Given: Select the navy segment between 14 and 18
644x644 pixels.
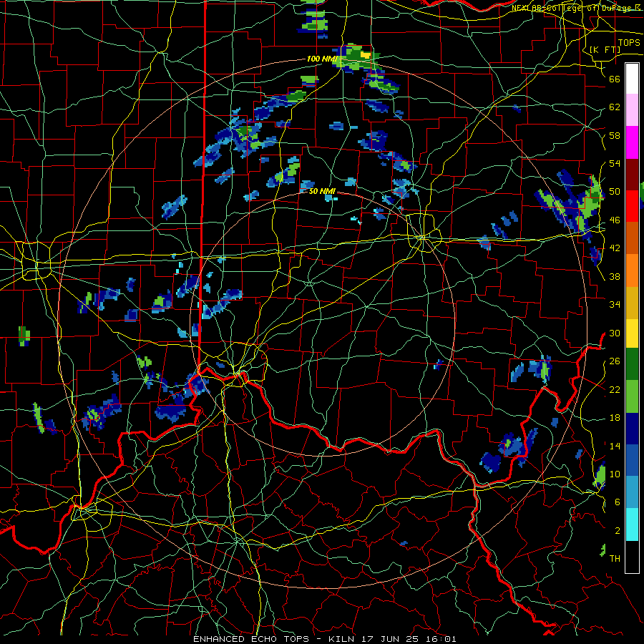Looking at the screenshot, I should click(632, 429).
